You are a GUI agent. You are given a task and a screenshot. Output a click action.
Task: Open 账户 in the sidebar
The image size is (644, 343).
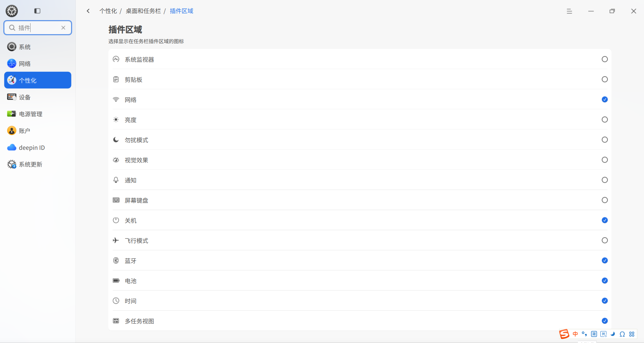(38, 130)
